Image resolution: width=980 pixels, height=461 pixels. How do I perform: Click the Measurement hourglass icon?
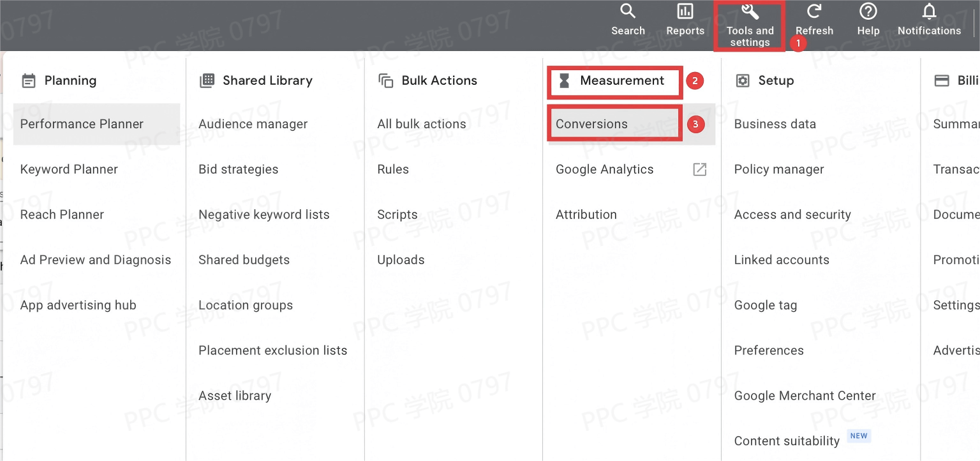tap(564, 80)
